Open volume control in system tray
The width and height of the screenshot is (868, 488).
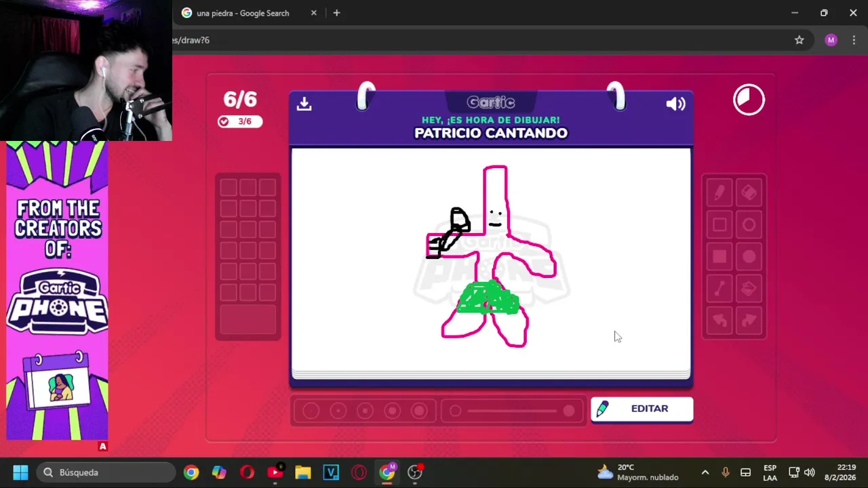810,472
